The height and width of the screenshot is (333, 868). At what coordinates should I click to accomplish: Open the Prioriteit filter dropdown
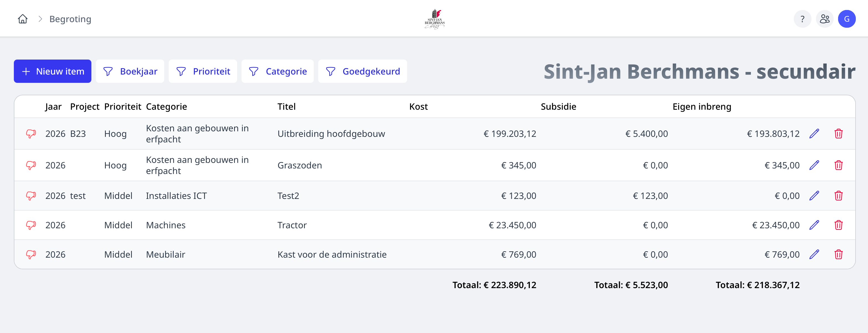point(203,71)
